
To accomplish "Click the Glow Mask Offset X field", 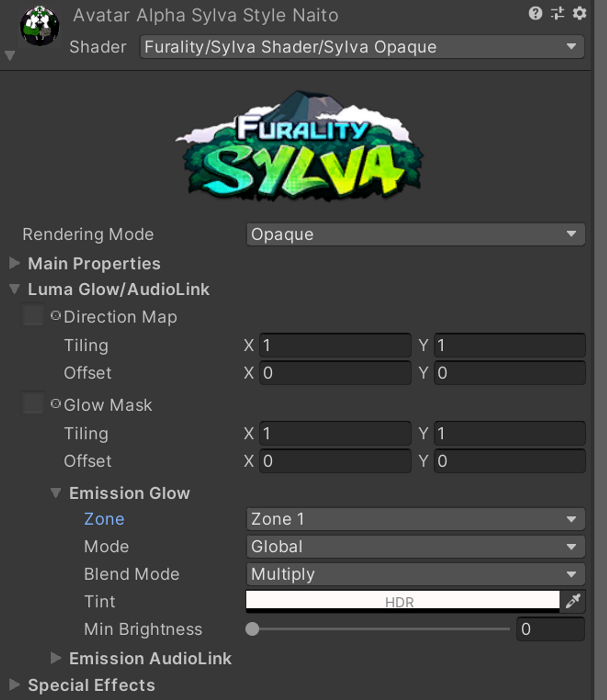I will (x=335, y=461).
